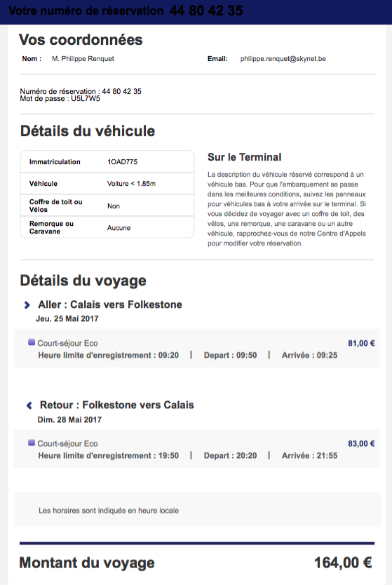Click the purple Court-séjour Eco icon for return
Image resolution: width=392 pixels, height=585 pixels.
pyautogui.click(x=32, y=443)
